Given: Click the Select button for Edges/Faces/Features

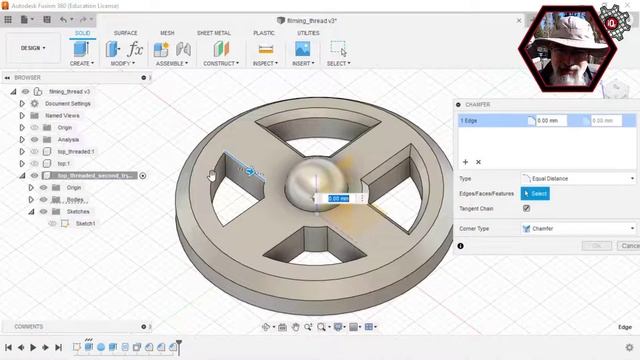Looking at the screenshot, I should pos(535,193).
